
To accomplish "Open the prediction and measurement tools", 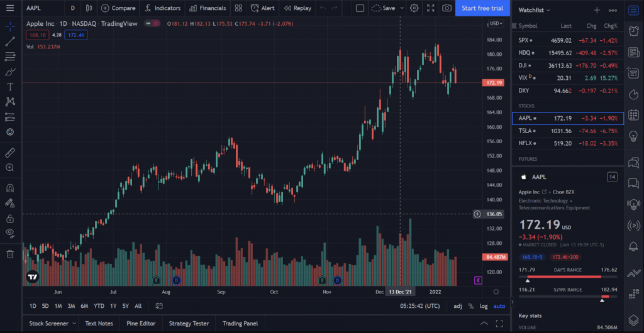I will 10,117.
